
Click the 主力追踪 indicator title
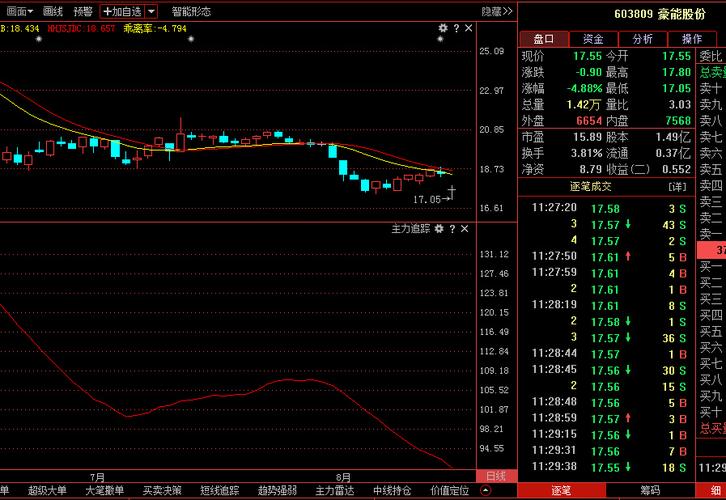click(x=411, y=229)
